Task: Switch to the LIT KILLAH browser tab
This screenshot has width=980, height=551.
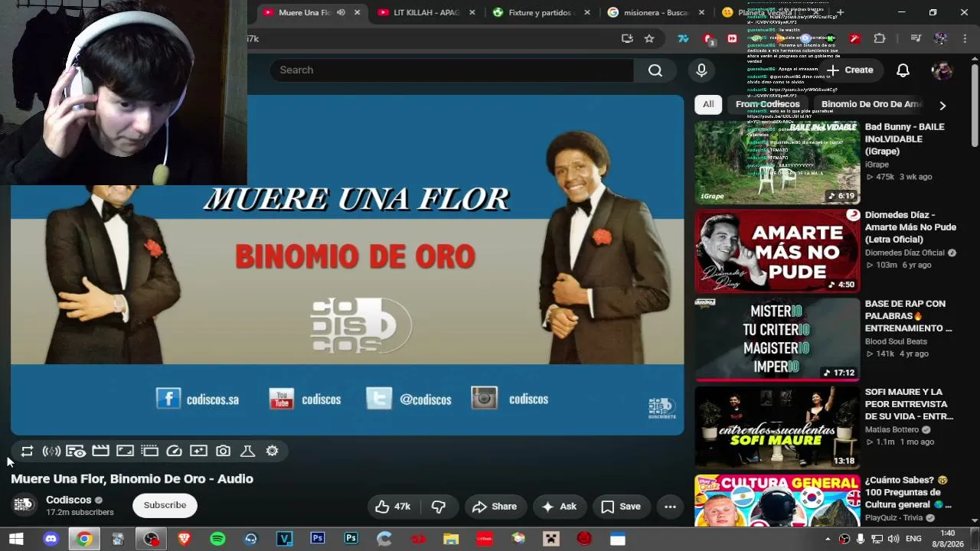Action: click(426, 12)
